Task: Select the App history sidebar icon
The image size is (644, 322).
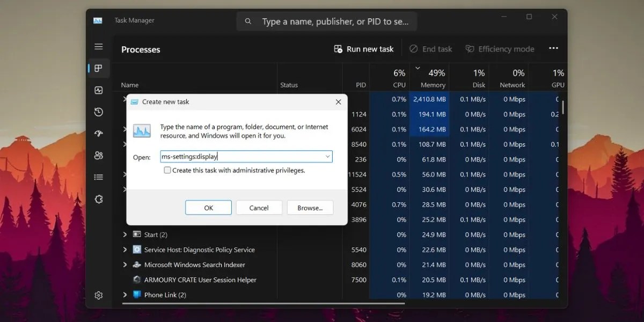Action: [x=98, y=112]
